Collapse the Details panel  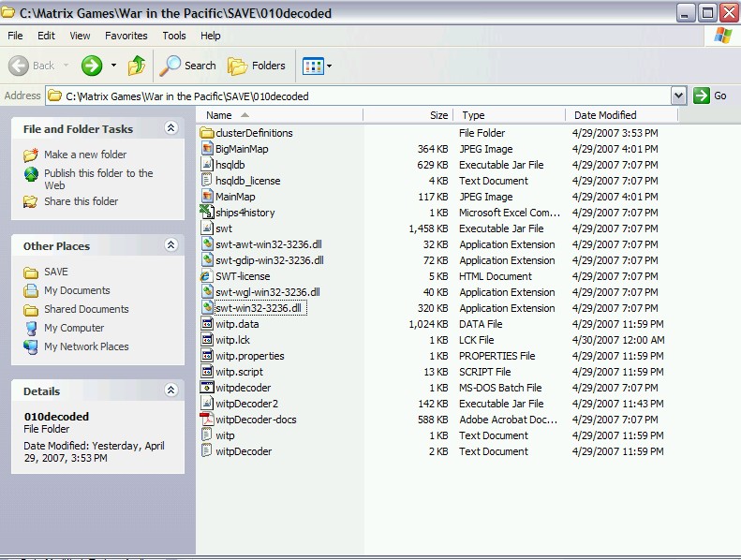[170, 391]
